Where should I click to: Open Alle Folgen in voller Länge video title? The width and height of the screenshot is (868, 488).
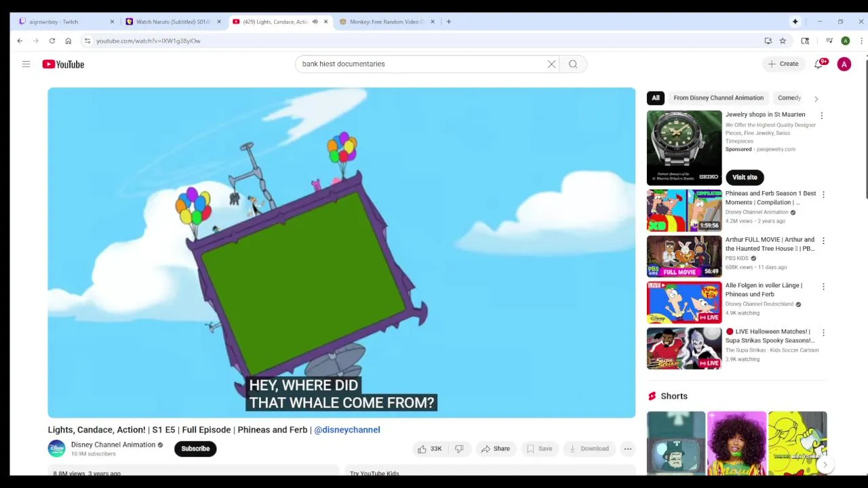(x=764, y=289)
